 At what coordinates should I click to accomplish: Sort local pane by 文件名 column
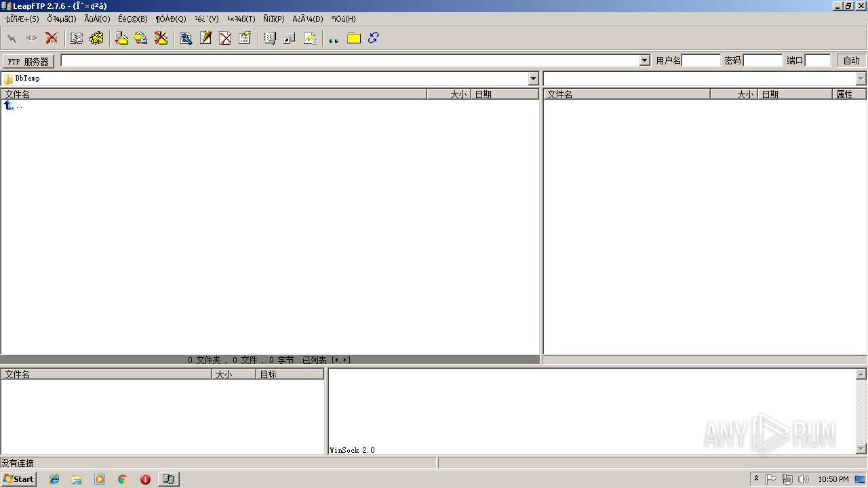pyautogui.click(x=214, y=94)
